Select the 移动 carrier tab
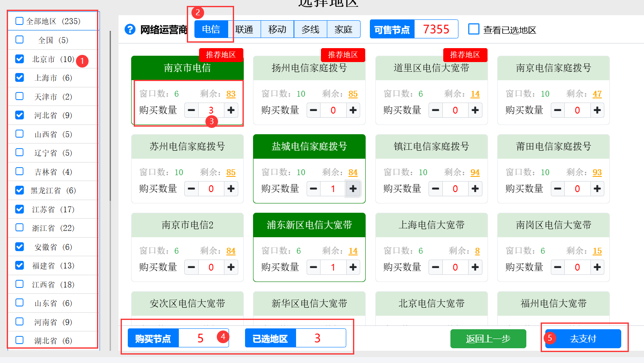Viewport: 644px width, 363px height. click(x=277, y=29)
